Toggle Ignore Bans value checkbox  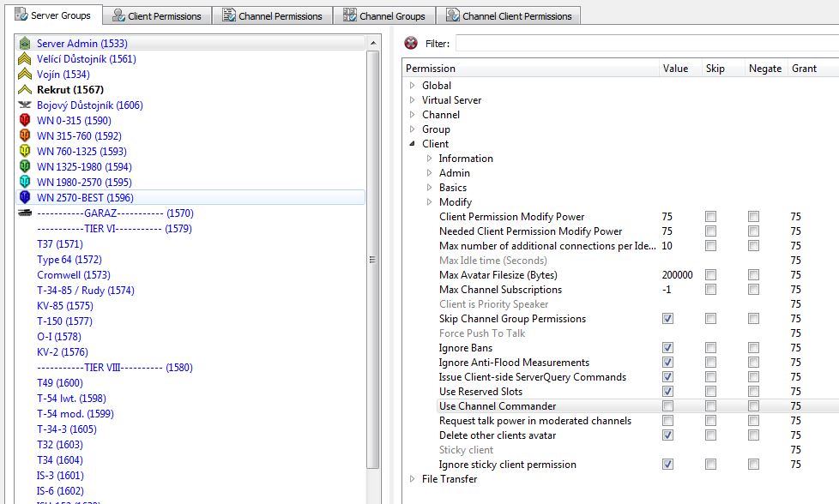[x=667, y=348]
